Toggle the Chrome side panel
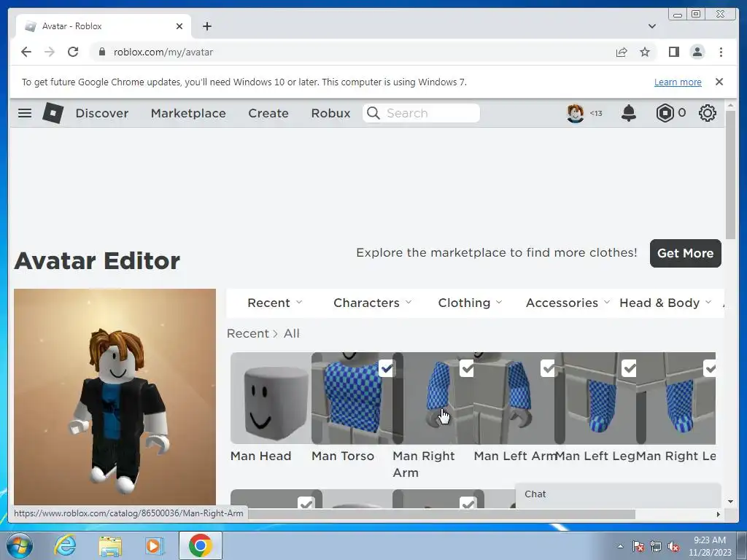 pos(673,52)
